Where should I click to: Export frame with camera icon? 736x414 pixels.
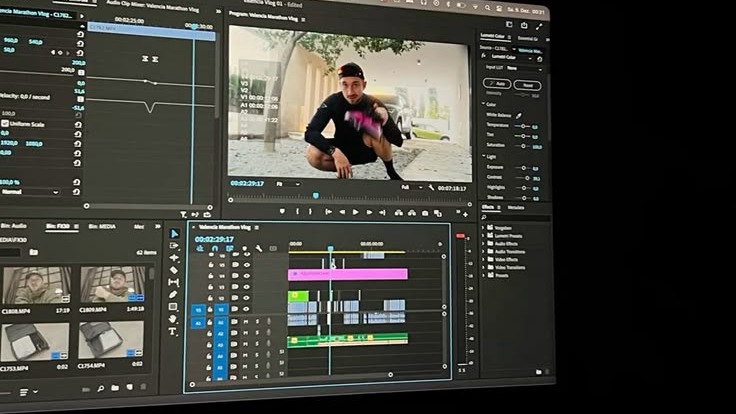(425, 213)
